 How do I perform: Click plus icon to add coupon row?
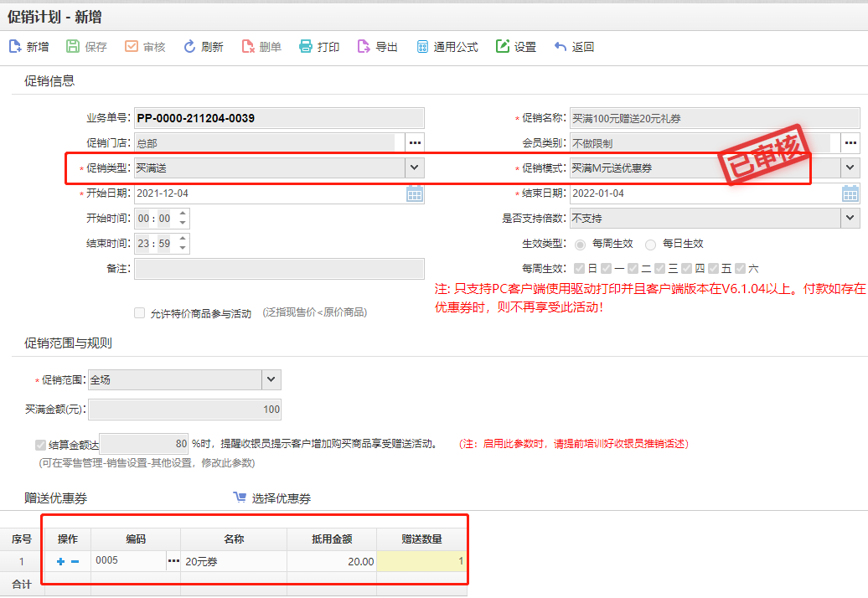point(60,561)
